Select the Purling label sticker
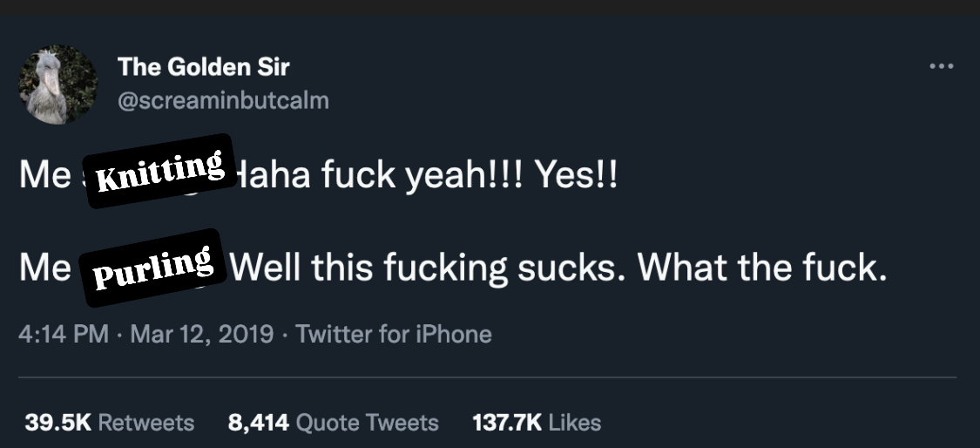The image size is (980, 448). coord(153,268)
